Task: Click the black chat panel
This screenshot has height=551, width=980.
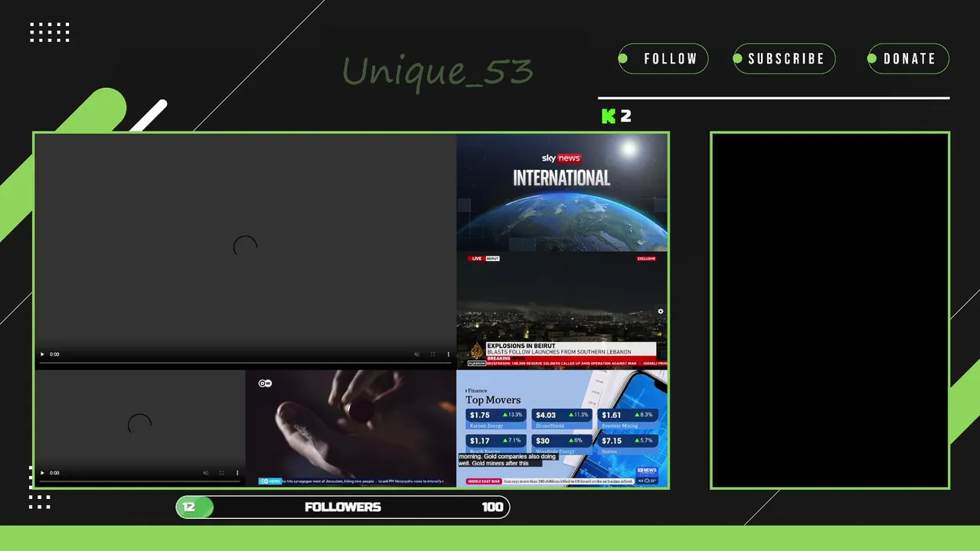Action: [x=830, y=311]
